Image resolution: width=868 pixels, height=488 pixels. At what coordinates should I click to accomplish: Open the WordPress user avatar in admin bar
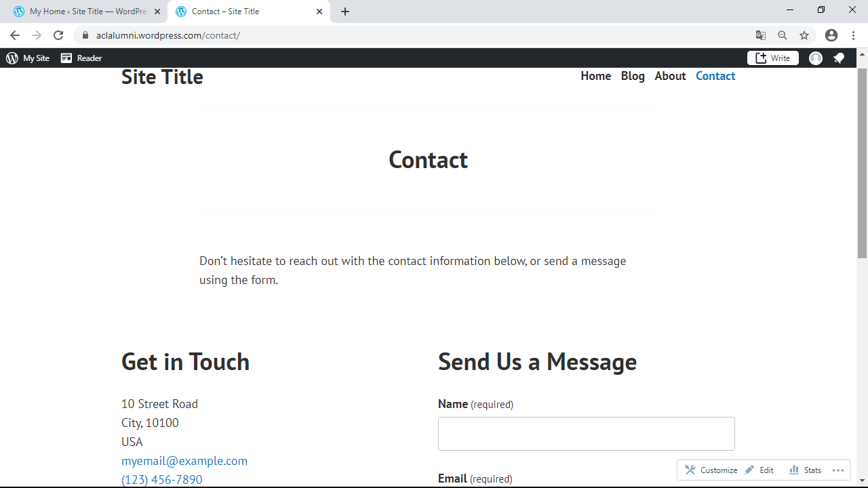[x=816, y=58]
